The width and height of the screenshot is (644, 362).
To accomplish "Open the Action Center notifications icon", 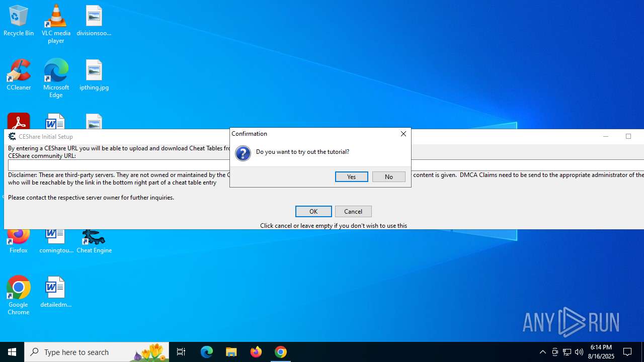I will (628, 352).
